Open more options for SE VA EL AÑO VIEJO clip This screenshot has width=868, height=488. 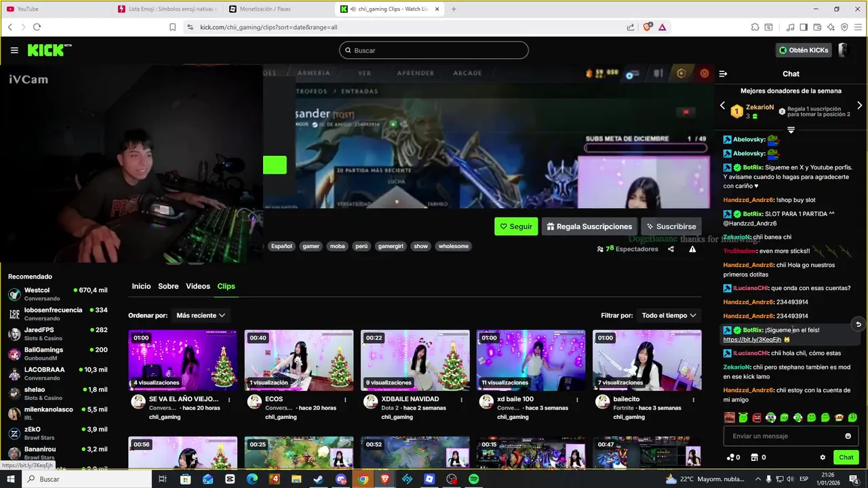(229, 400)
